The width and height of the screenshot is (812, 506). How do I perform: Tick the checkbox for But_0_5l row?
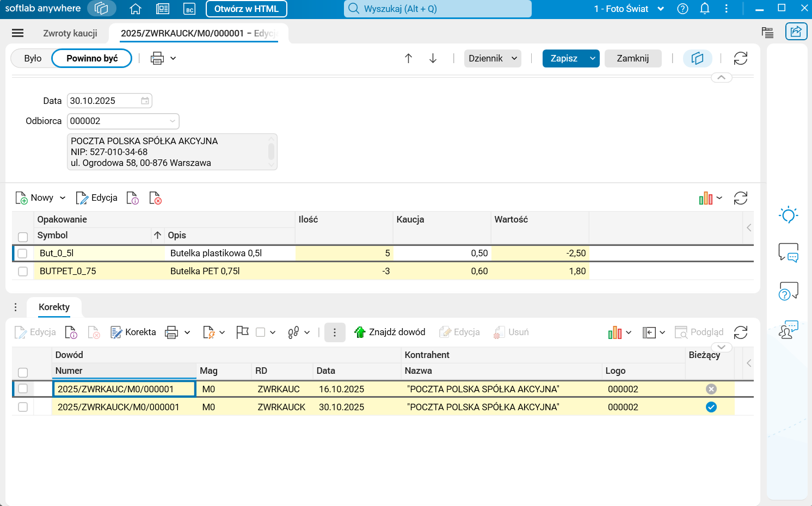click(23, 254)
